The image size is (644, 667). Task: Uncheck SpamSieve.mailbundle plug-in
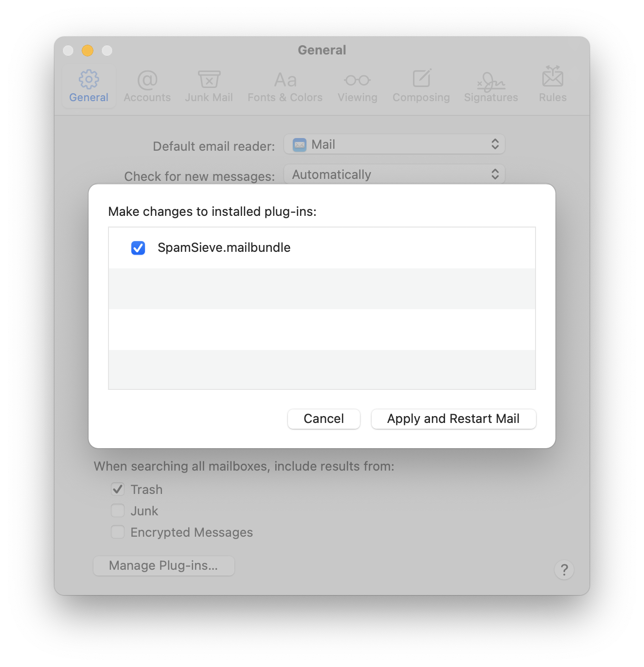138,248
